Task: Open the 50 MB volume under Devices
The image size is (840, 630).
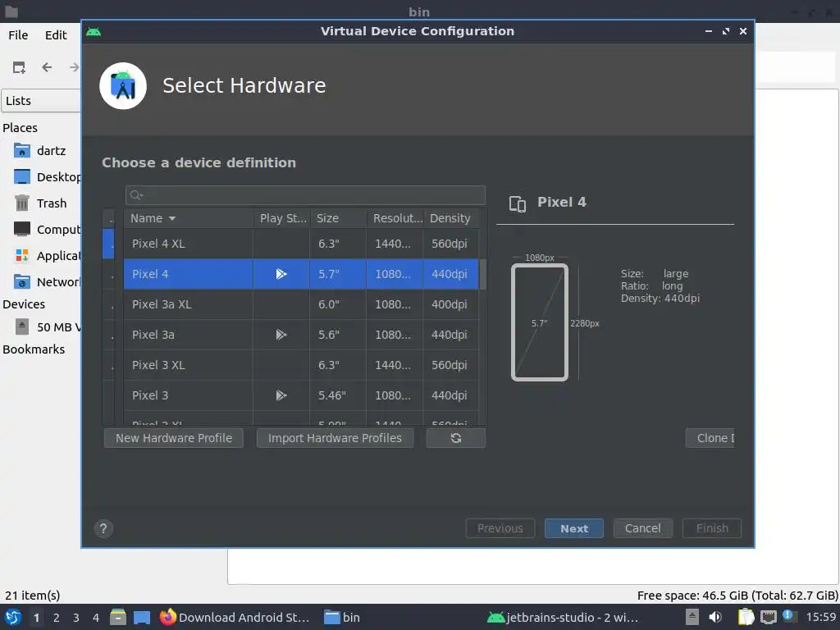Action: [x=47, y=326]
